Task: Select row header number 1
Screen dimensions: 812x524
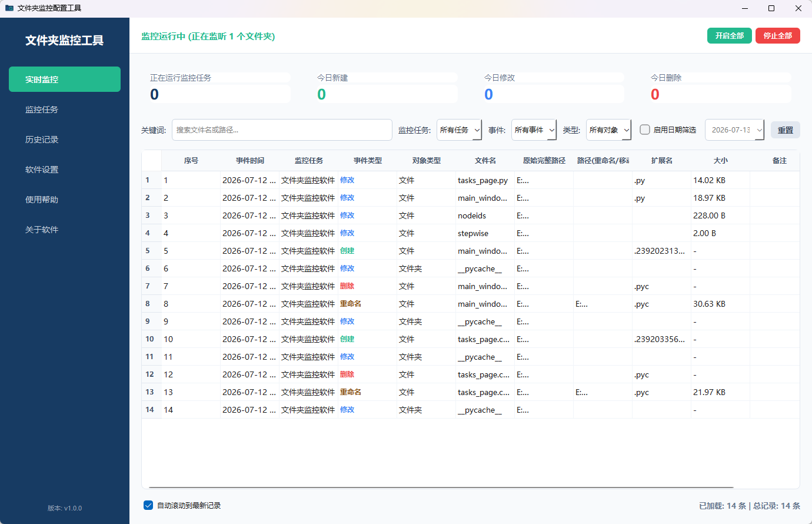Action: (x=151, y=180)
